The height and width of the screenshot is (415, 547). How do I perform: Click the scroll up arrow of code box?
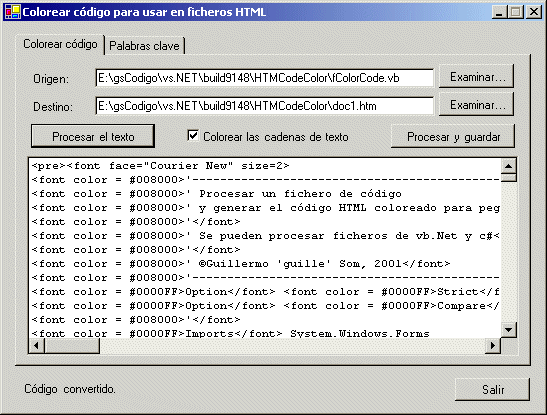(x=508, y=166)
